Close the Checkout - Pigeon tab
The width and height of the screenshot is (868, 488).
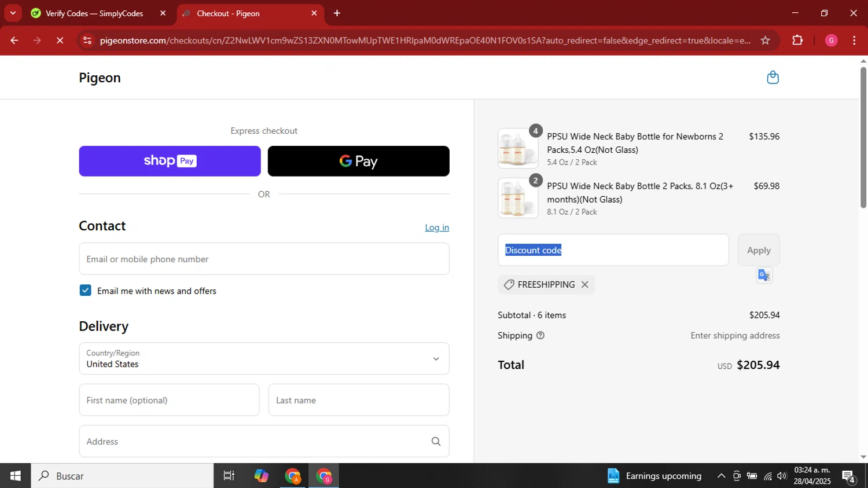pos(314,13)
